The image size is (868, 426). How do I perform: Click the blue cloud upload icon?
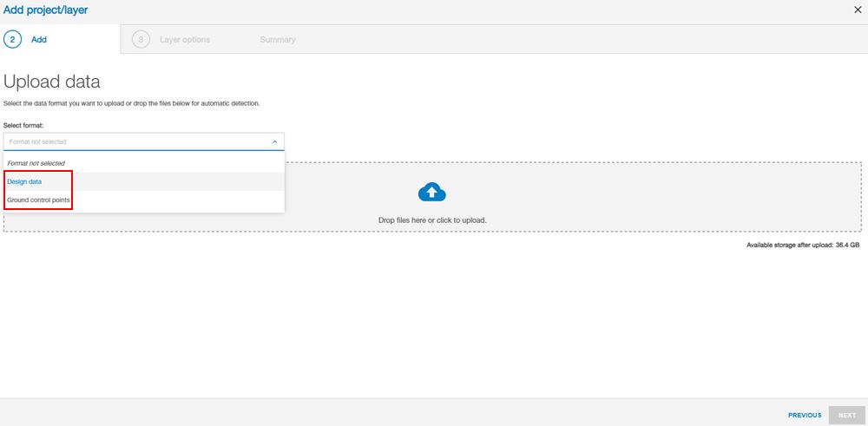[x=432, y=192]
